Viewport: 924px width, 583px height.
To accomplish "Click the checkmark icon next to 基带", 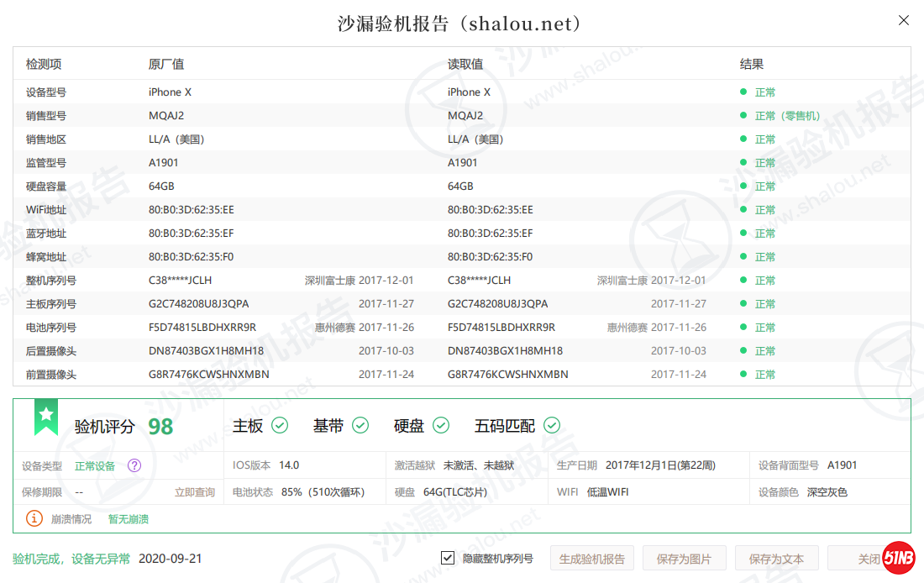I will point(360,426).
